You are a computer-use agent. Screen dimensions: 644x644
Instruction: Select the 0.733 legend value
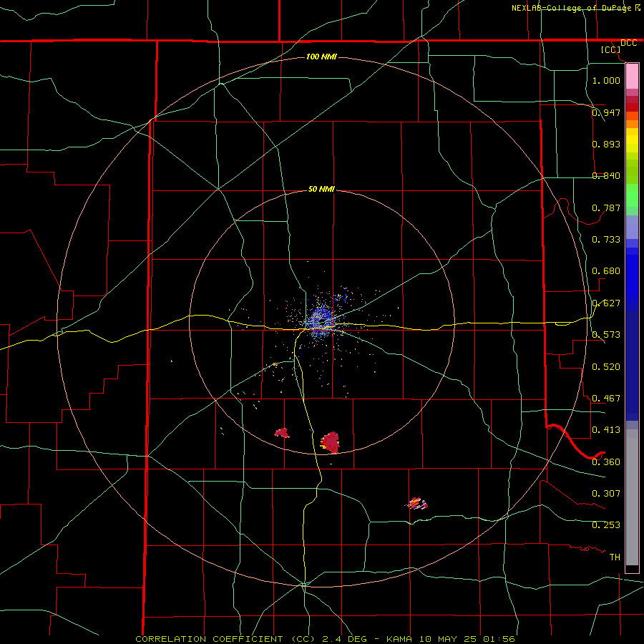pos(606,240)
